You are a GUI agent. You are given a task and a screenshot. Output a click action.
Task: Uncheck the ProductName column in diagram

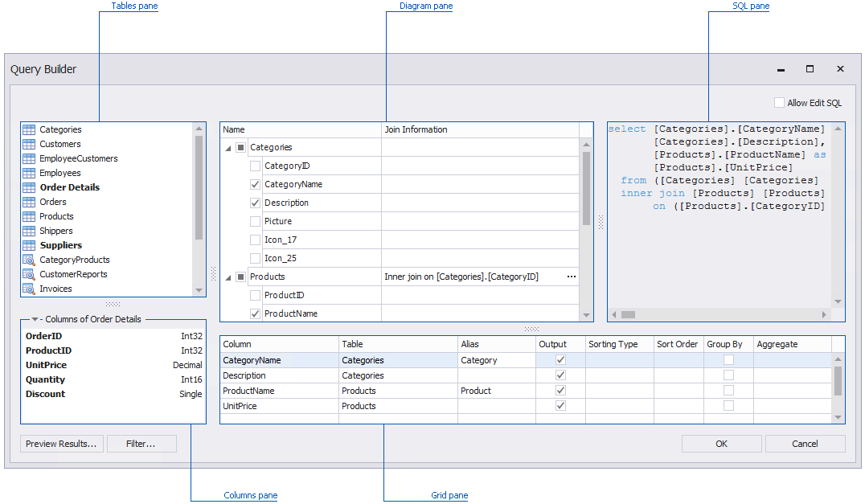255,313
